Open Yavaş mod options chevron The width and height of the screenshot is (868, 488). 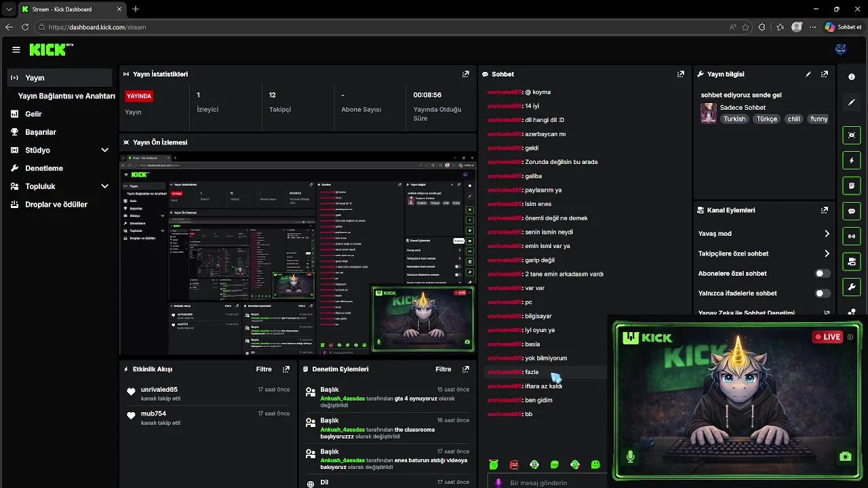click(827, 234)
